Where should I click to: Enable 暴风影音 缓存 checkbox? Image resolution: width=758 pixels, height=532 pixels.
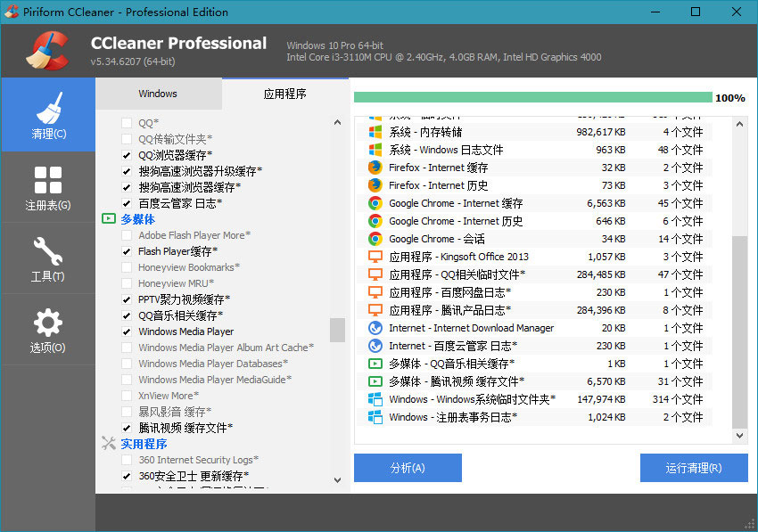point(127,412)
